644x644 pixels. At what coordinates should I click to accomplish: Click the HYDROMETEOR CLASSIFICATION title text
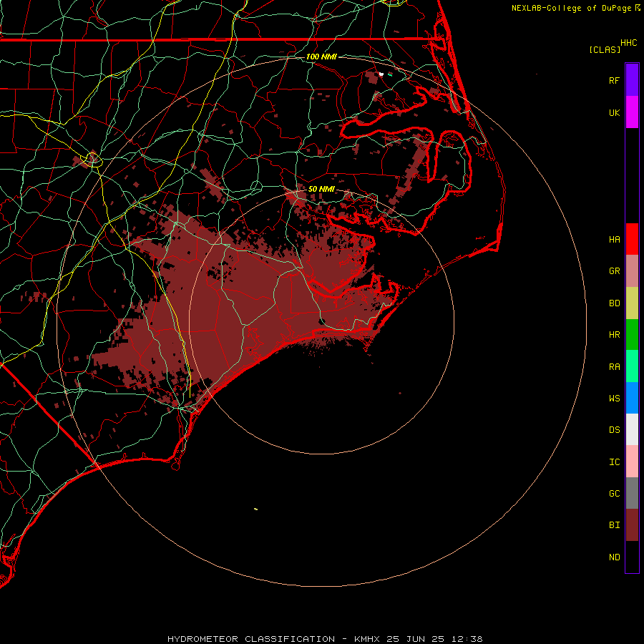coord(251,639)
